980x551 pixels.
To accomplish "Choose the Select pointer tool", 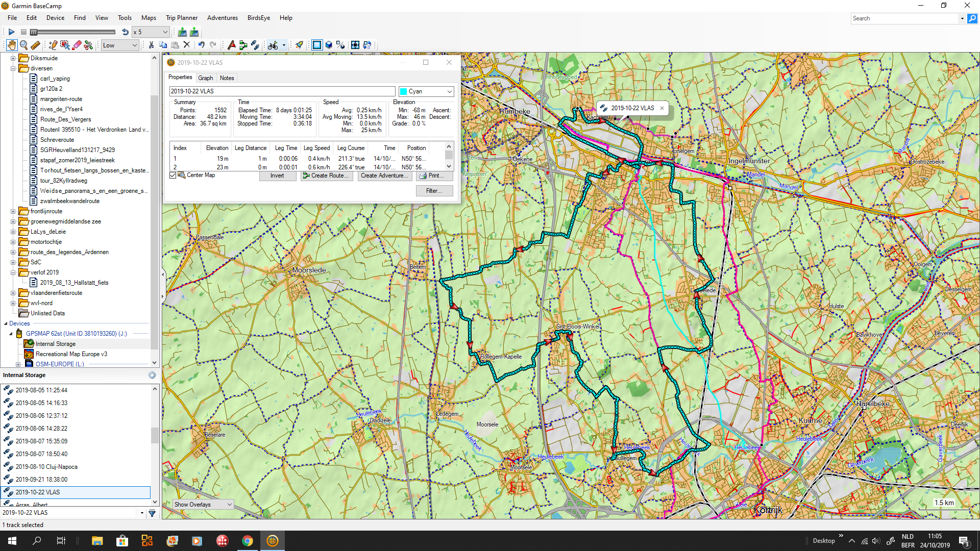I will [65, 45].
